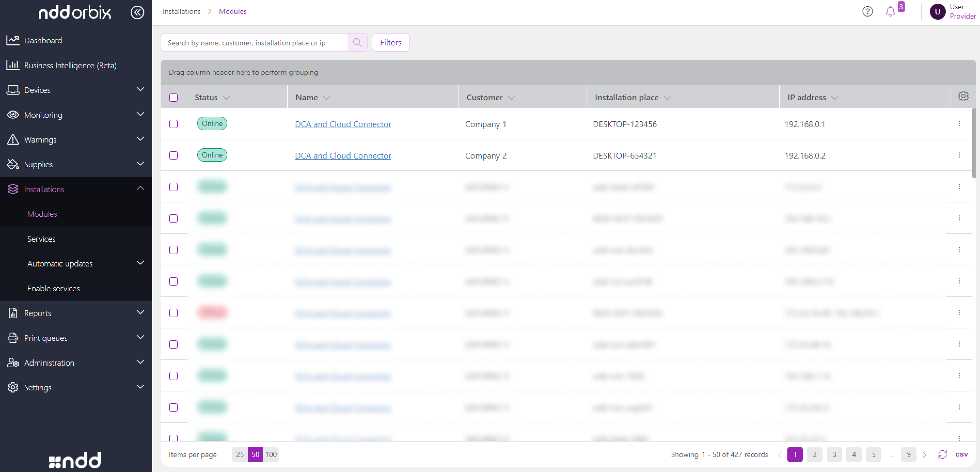Expand the Devices menu chevron
Image resolution: width=980 pixels, height=472 pixels.
140,89
